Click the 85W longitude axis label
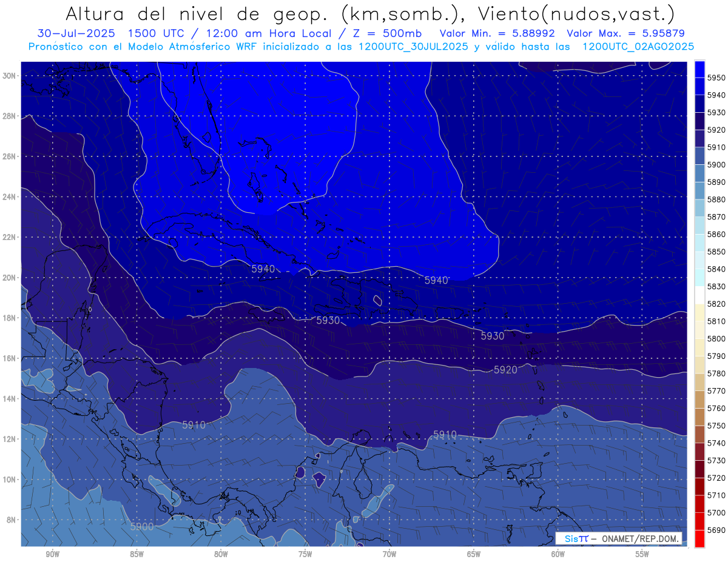728x562 pixels. [136, 554]
